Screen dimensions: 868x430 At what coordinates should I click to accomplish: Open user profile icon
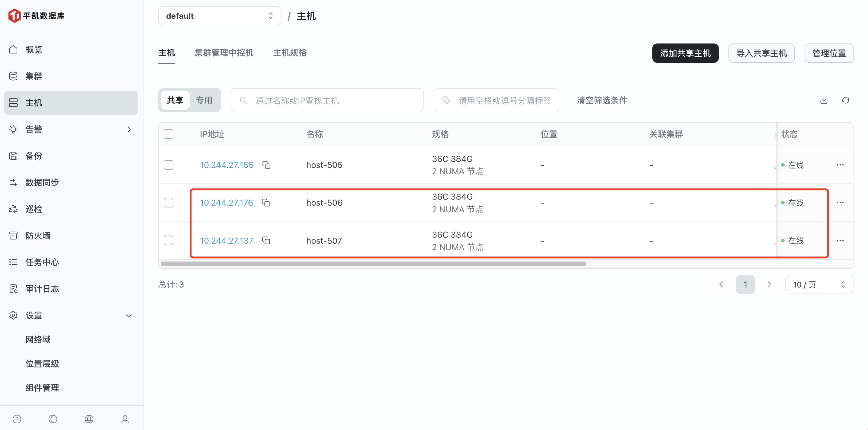[125, 419]
